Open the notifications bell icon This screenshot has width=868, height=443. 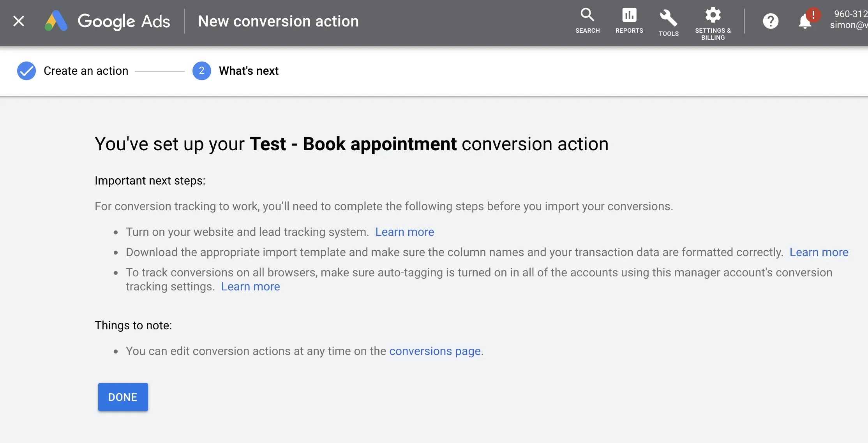804,23
